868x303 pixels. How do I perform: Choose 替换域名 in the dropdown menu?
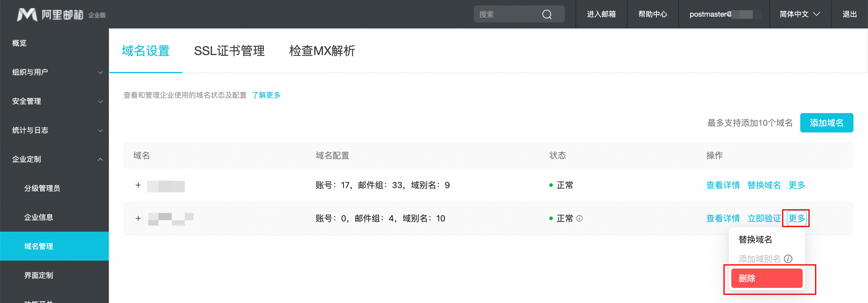(755, 239)
